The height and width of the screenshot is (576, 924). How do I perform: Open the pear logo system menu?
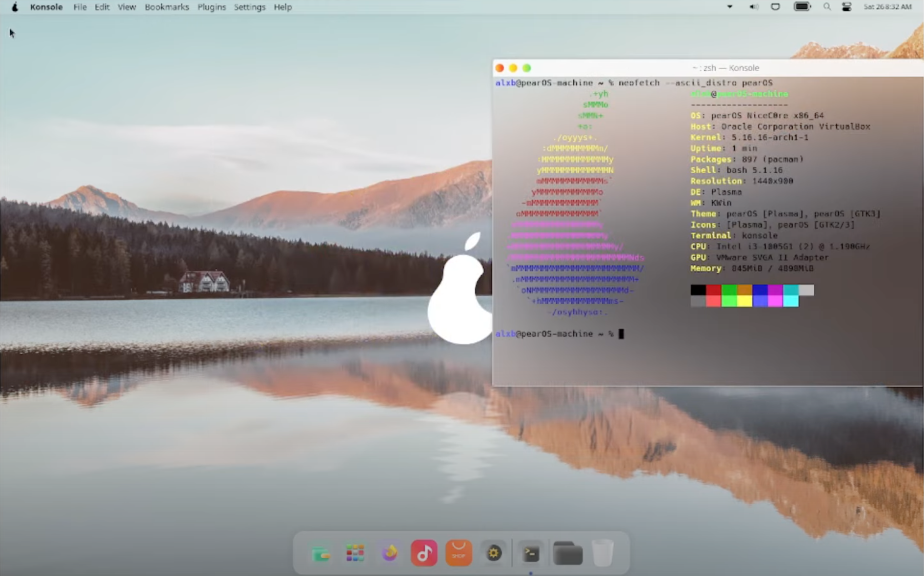pyautogui.click(x=15, y=7)
